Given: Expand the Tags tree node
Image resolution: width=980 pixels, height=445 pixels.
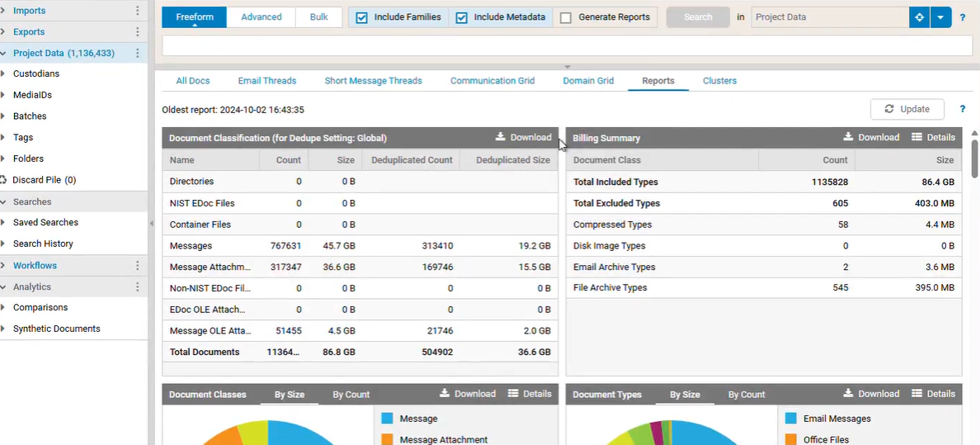Looking at the screenshot, I should 3,138.
